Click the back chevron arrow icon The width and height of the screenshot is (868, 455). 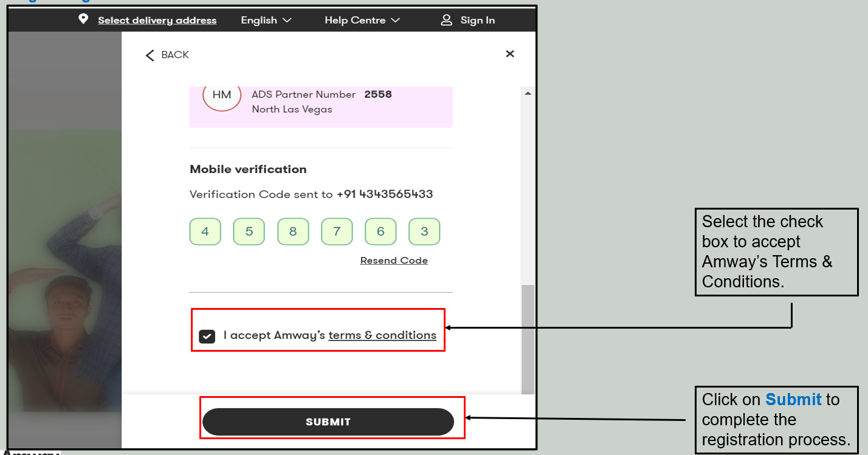(150, 54)
